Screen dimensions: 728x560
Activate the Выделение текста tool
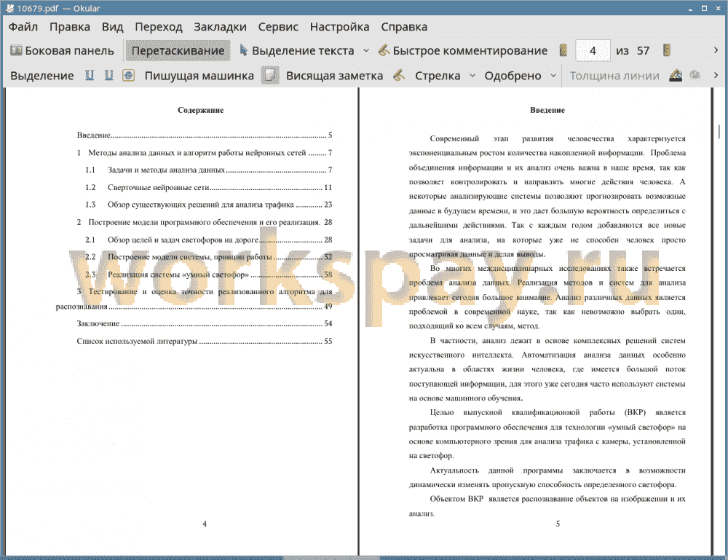point(297,51)
